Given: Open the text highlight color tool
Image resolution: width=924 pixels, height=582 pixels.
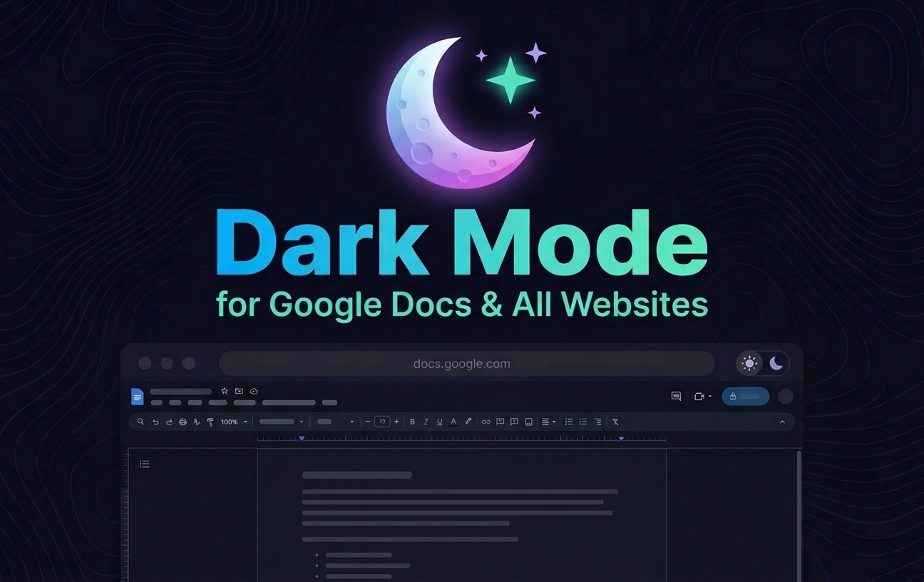Looking at the screenshot, I should (x=468, y=421).
